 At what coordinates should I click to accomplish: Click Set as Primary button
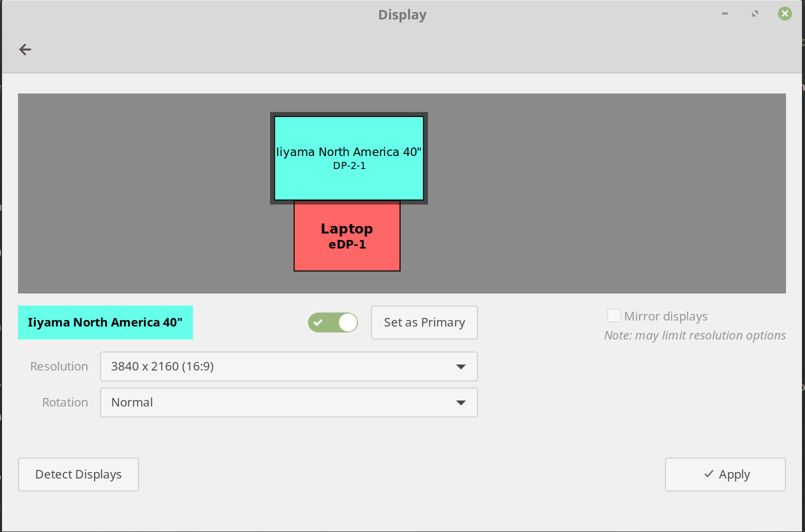tap(424, 322)
